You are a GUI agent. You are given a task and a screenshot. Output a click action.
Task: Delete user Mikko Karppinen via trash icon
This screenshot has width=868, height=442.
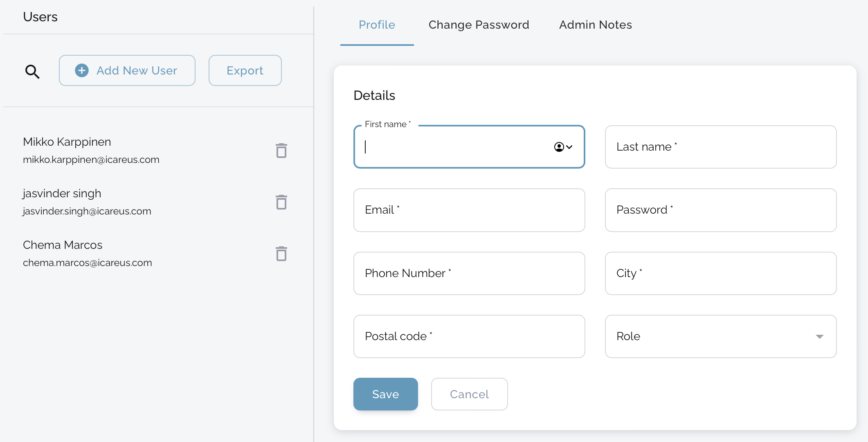pos(281,151)
